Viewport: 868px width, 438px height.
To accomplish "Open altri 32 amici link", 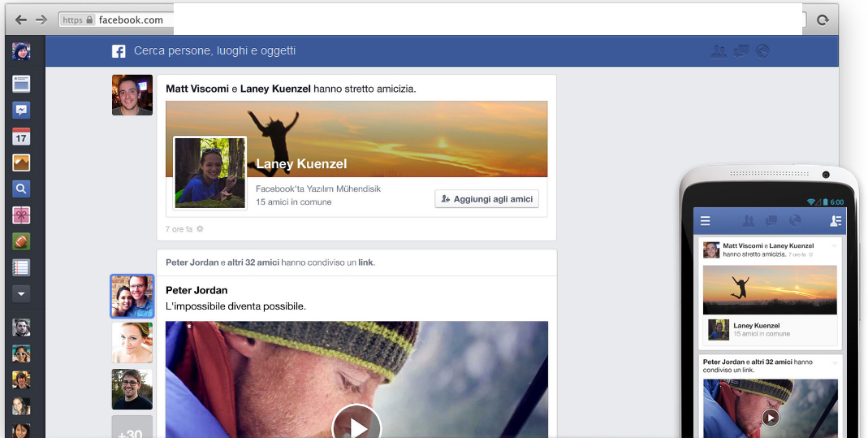I will click(253, 262).
